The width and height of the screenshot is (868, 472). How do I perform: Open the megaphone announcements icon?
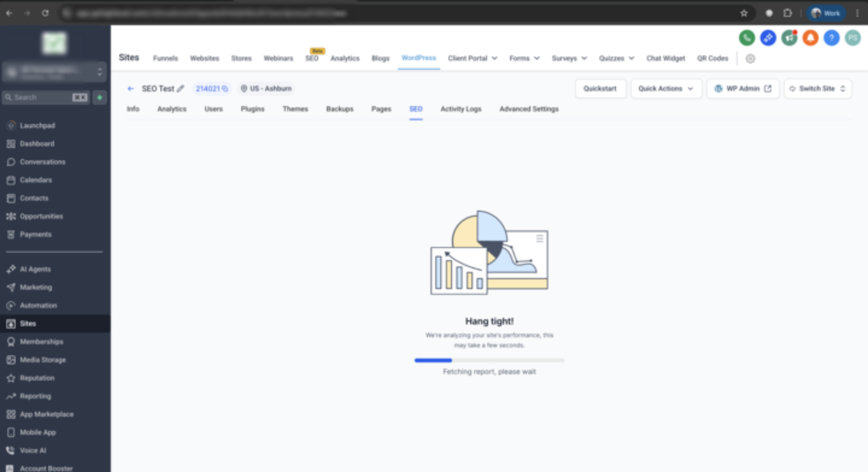coord(789,38)
